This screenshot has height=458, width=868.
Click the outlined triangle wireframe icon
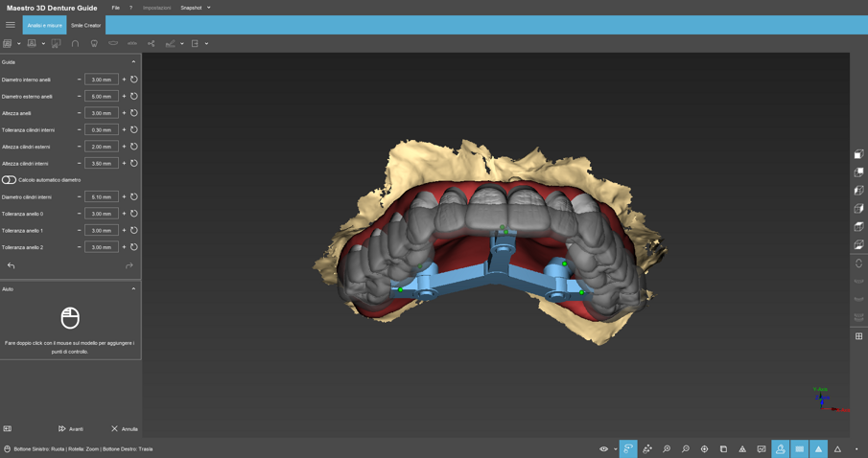[x=837, y=448]
